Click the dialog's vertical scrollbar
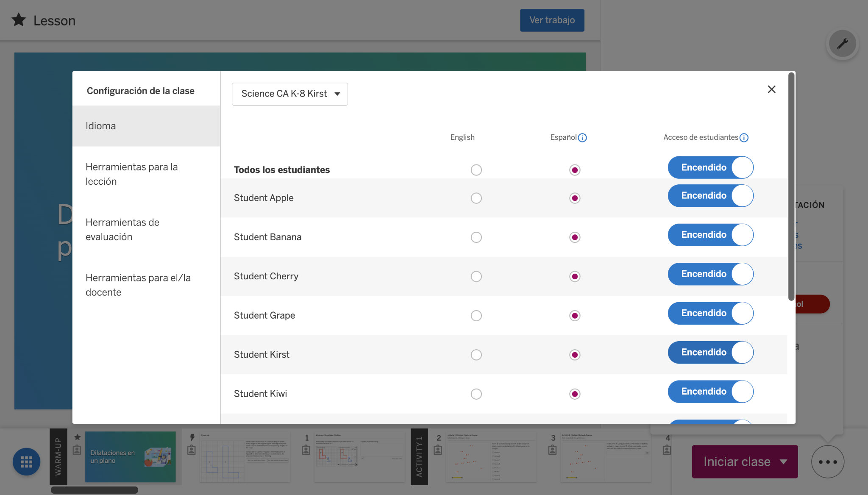Viewport: 868px width, 495px height. coord(791,186)
